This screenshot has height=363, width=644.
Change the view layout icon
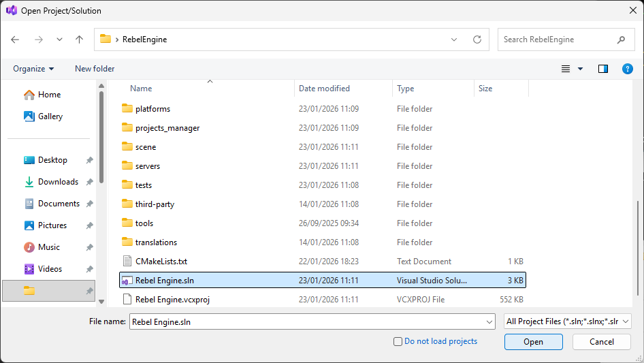[x=566, y=69]
